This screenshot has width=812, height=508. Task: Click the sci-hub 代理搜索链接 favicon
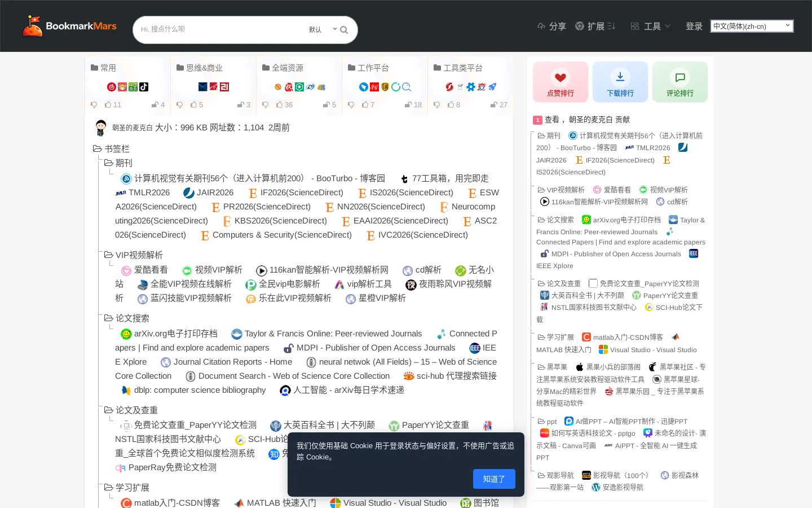pyautogui.click(x=409, y=376)
